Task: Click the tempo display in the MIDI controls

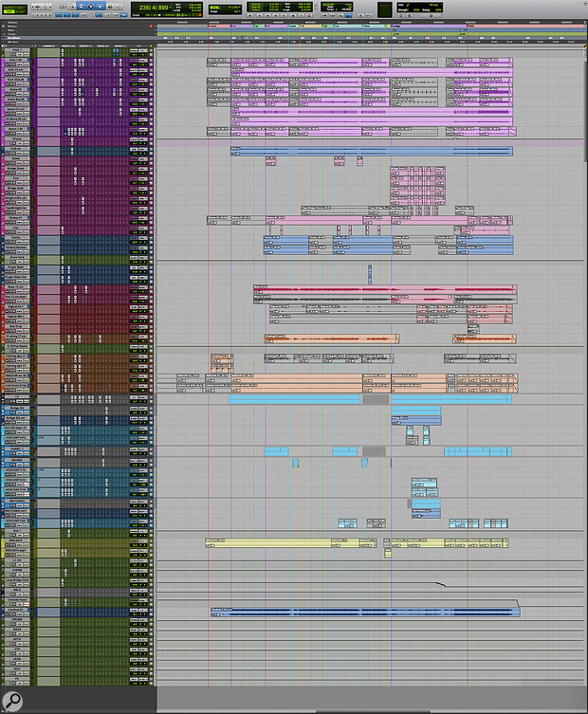Action: click(x=346, y=9)
